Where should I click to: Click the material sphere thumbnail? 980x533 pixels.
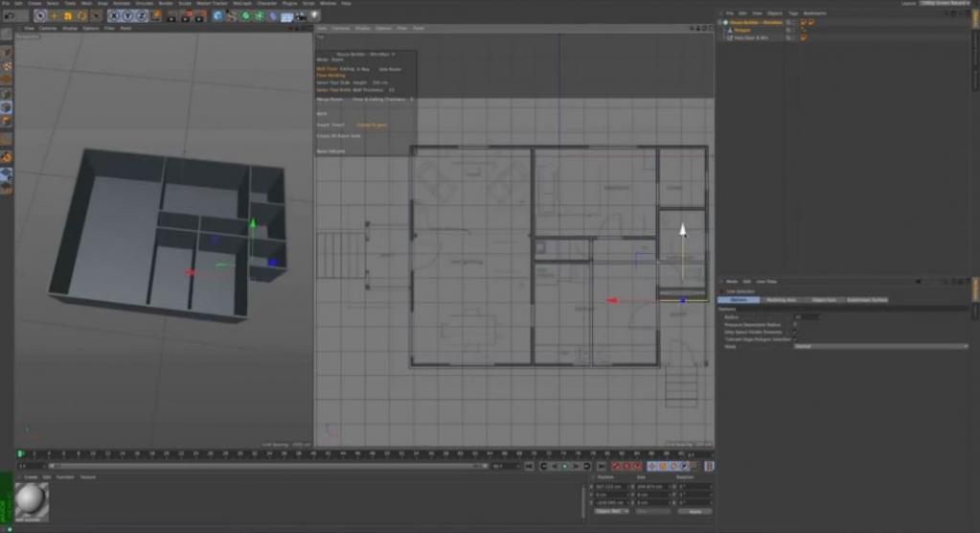pyautogui.click(x=32, y=498)
